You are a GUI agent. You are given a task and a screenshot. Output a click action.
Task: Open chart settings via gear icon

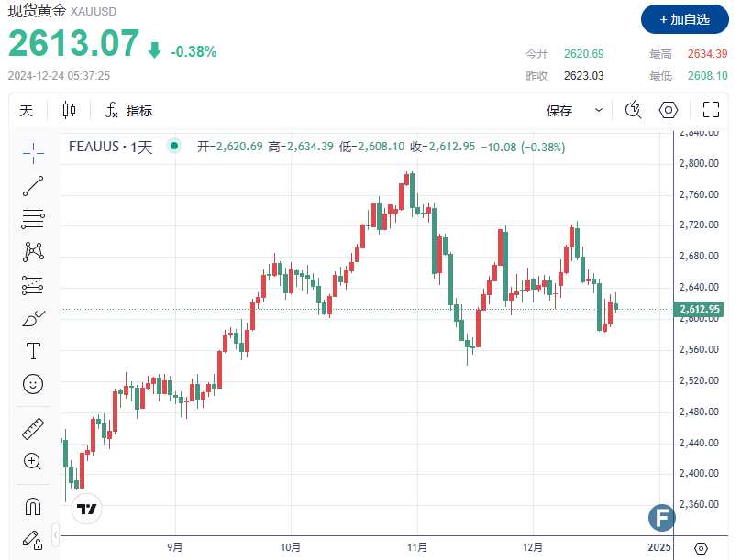[669, 109]
